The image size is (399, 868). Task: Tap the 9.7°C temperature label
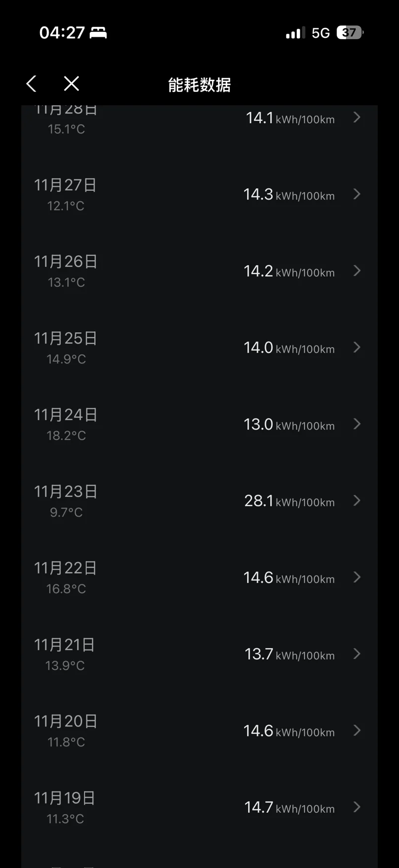pyautogui.click(x=66, y=512)
